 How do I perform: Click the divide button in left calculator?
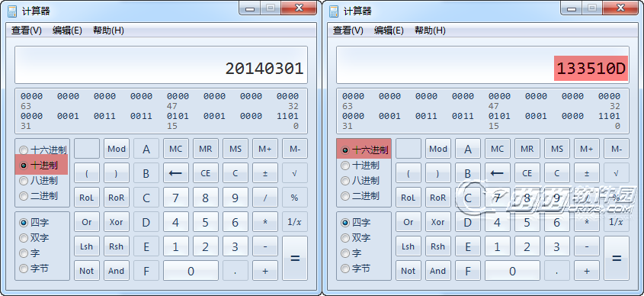(x=265, y=198)
